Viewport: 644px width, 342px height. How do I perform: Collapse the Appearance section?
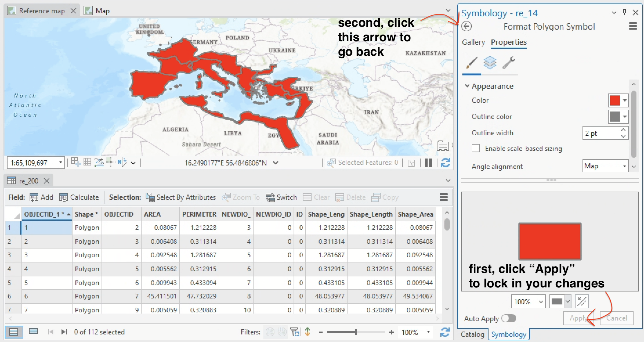click(x=467, y=86)
